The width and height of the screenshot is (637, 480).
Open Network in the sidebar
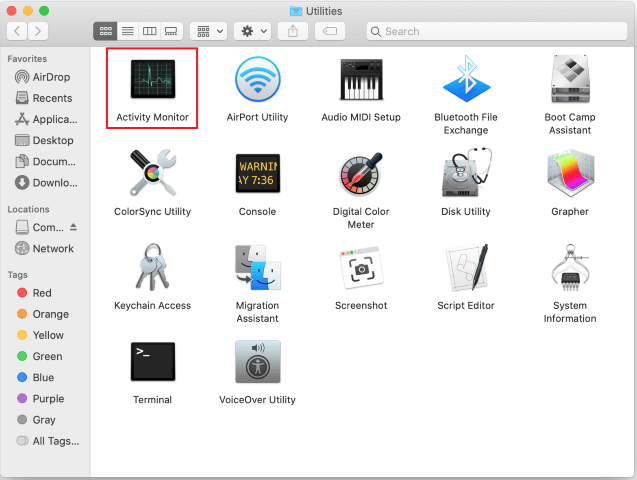[x=44, y=248]
